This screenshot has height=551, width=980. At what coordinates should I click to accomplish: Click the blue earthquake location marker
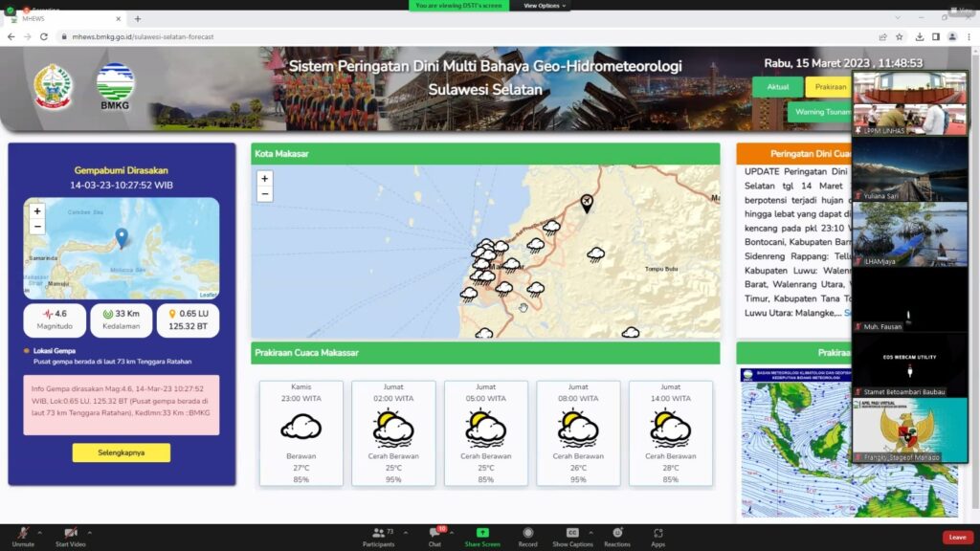point(122,237)
